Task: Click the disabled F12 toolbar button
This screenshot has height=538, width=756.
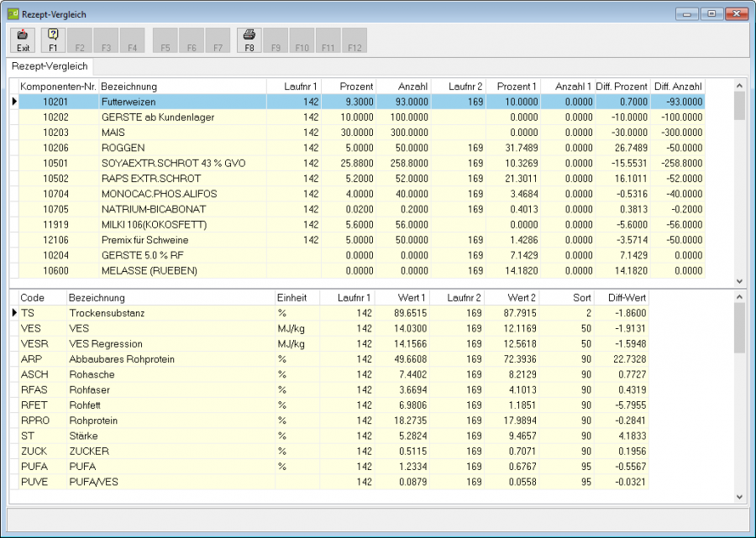Action: pos(354,40)
